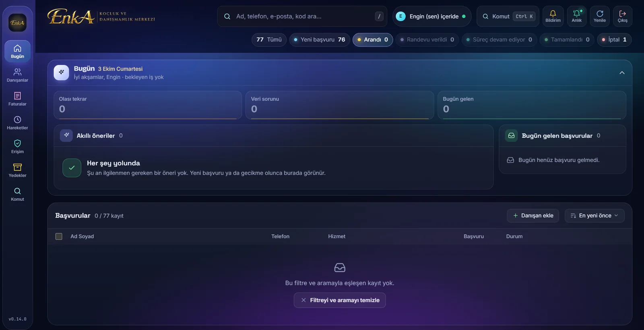The width and height of the screenshot is (644, 330).
Task: Select the Tamamlandı filter tab
Action: click(567, 39)
